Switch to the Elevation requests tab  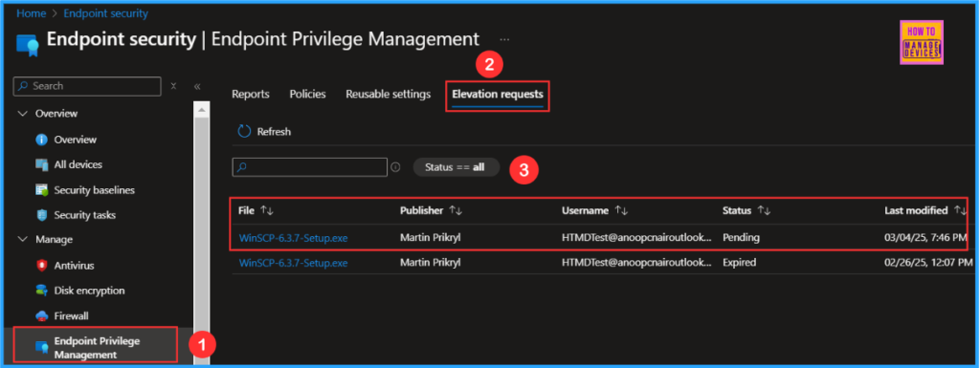498,95
